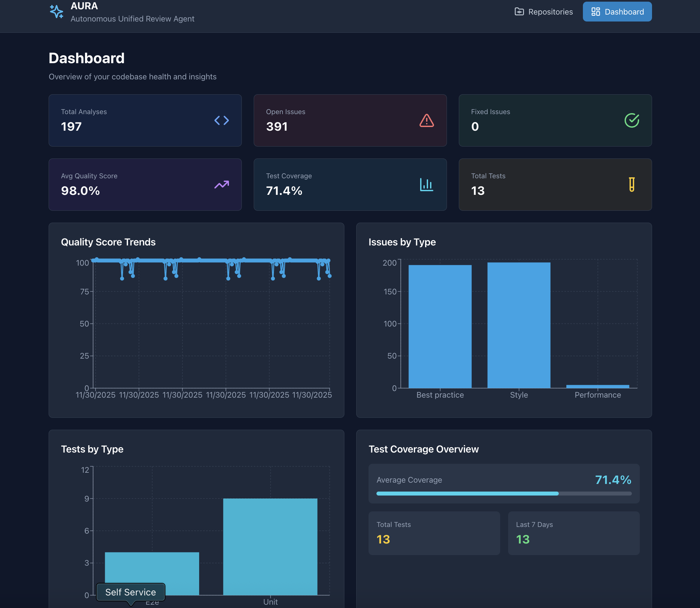Select the Last 7 Days coverage tile
Image resolution: width=700 pixels, height=608 pixels.
pos(573,533)
